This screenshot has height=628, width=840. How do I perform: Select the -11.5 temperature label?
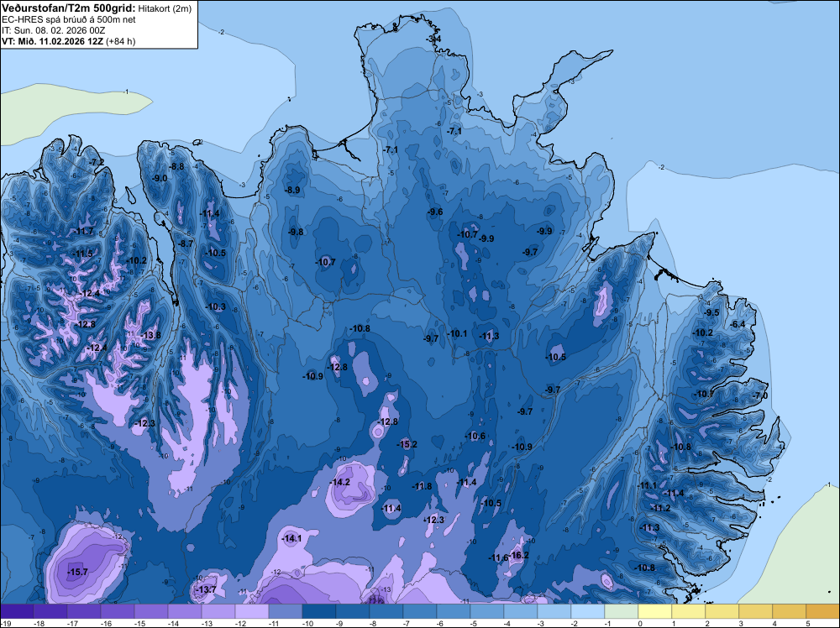click(x=83, y=254)
